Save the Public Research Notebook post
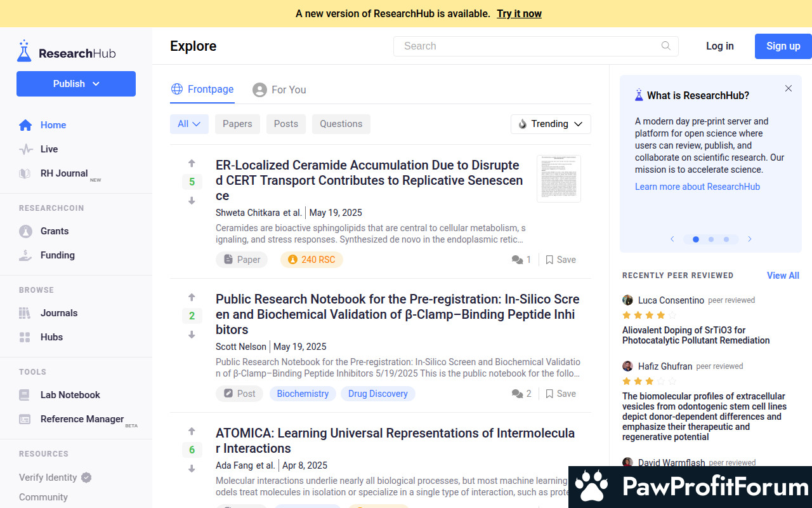 click(x=561, y=394)
